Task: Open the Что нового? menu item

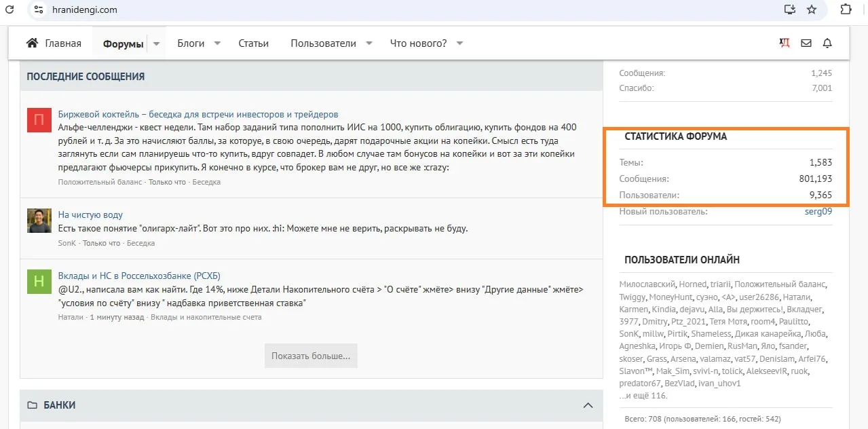Action: point(418,43)
